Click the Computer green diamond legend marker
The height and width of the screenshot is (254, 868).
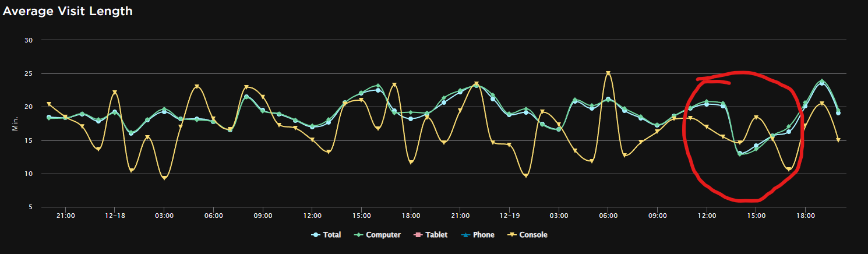click(359, 235)
